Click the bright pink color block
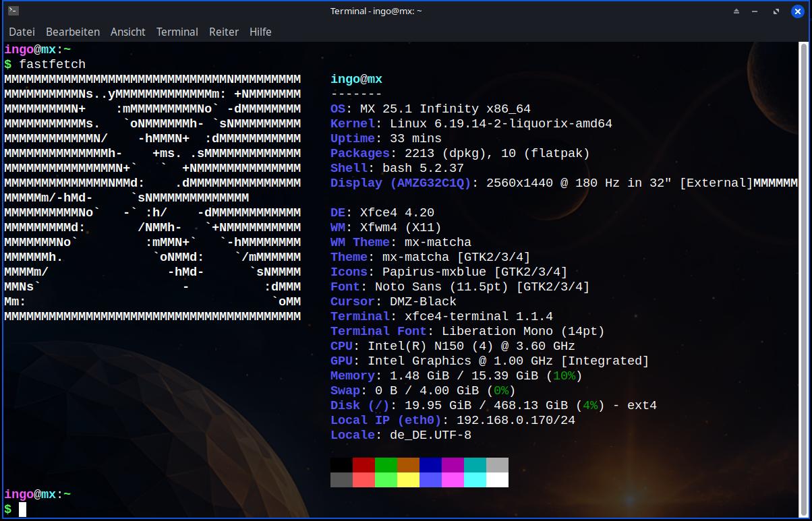This screenshot has width=812, height=521. (453, 480)
